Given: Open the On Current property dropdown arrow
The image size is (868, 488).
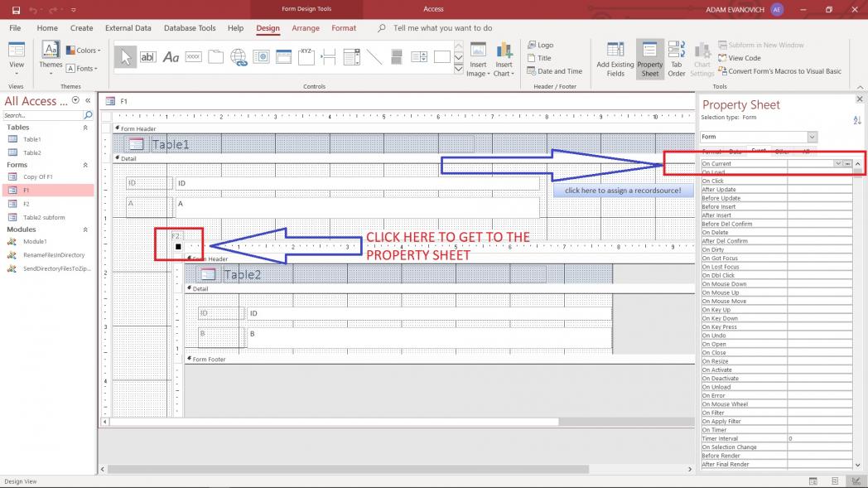Looking at the screenshot, I should [x=838, y=164].
